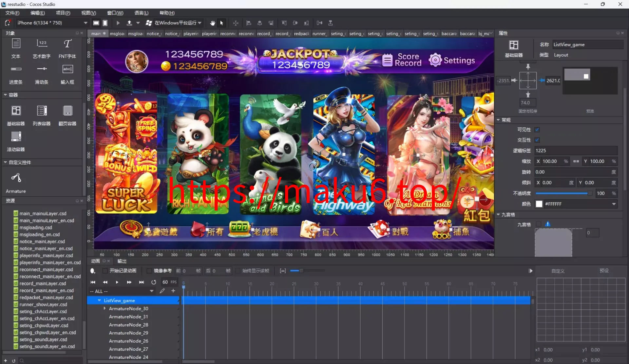Image resolution: width=629 pixels, height=364 pixels.
Task: Select ArmatureNode_28 in timeline tree
Action: point(128,325)
